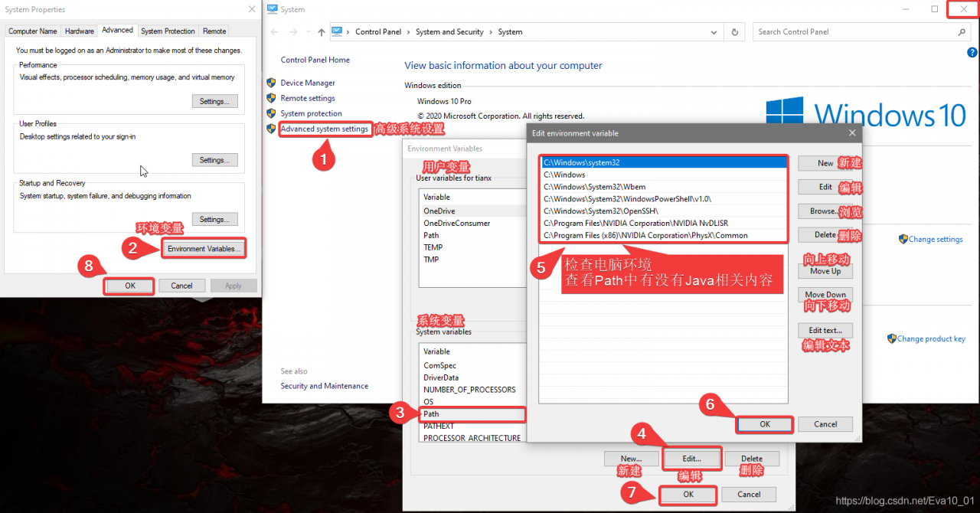Screen dimensions: 980x513
Task: Select OneDriveConsumer user variable
Action: pos(473,223)
